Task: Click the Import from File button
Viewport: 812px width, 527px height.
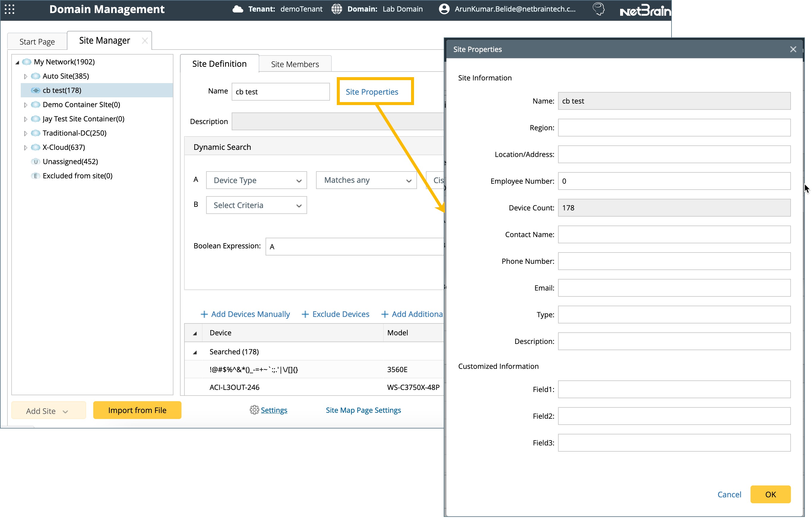Action: coord(137,410)
